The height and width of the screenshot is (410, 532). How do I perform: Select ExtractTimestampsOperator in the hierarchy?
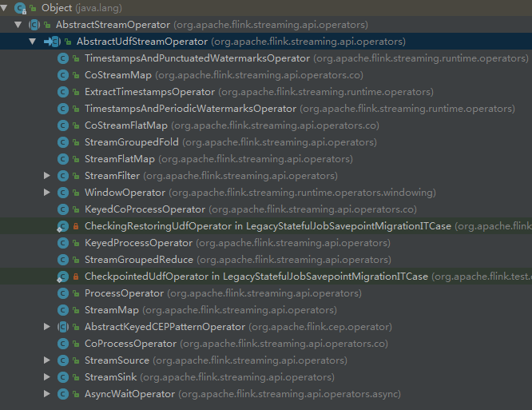coord(149,92)
